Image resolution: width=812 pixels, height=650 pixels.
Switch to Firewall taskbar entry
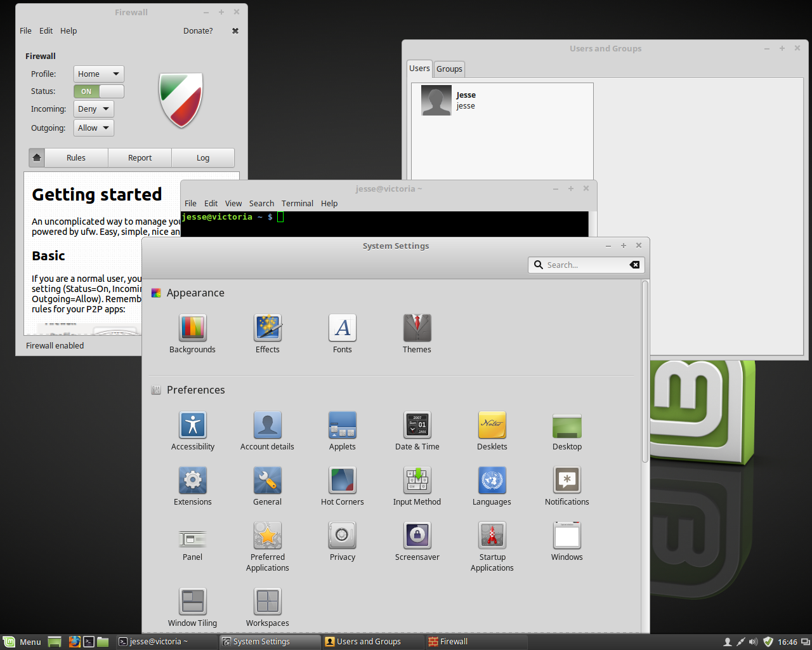476,642
